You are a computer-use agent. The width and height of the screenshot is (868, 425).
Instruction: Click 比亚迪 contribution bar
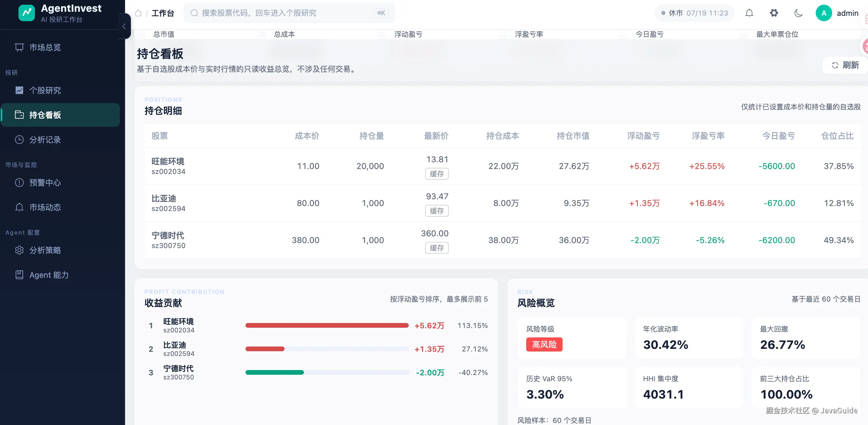coord(265,349)
